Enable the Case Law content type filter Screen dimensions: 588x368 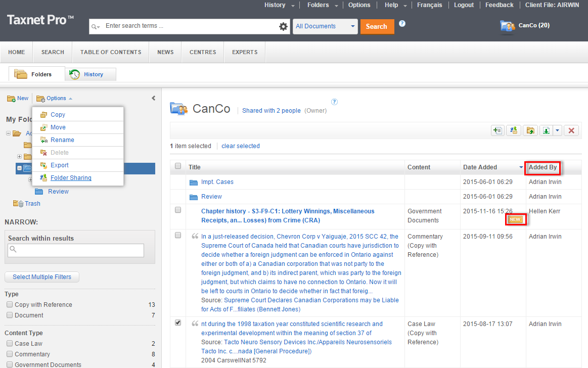point(10,343)
